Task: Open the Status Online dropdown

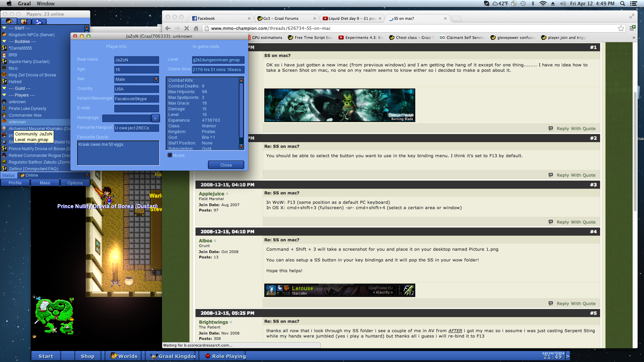Action: click(x=87, y=175)
